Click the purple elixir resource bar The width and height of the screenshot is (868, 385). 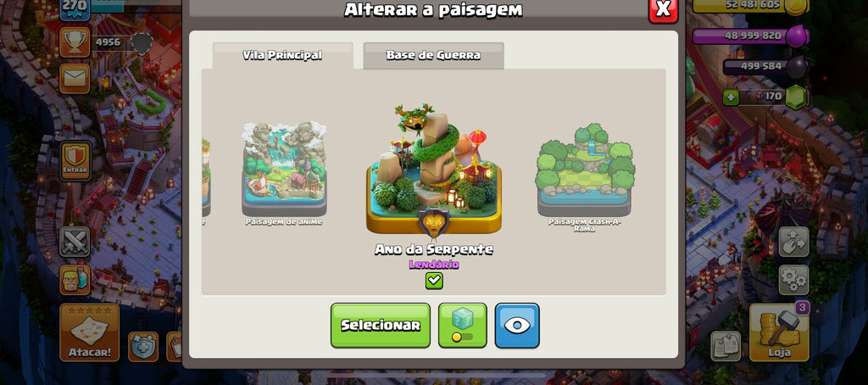click(751, 36)
